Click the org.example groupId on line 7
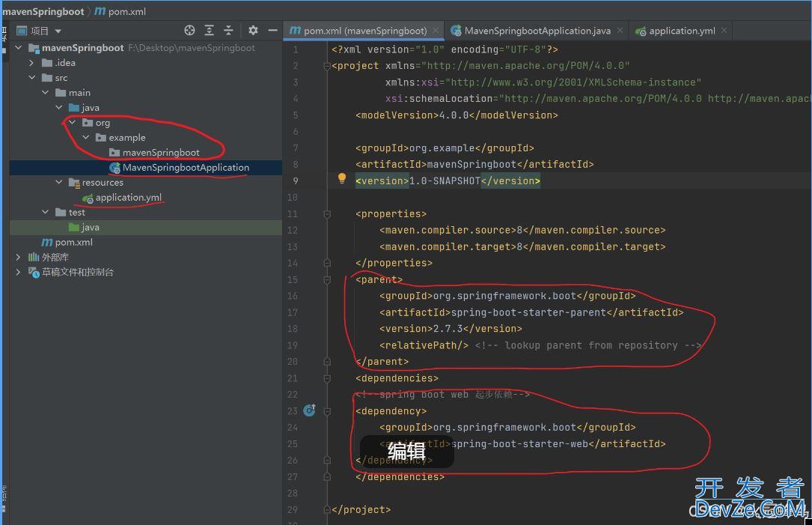This screenshot has width=812, height=525. pos(442,148)
